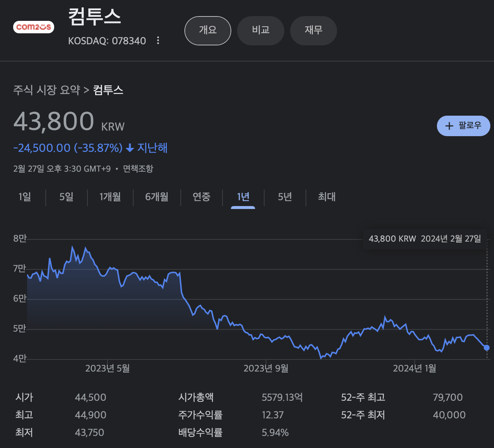
Task: Click the blue endpoint dot on chart
Action: point(486,348)
